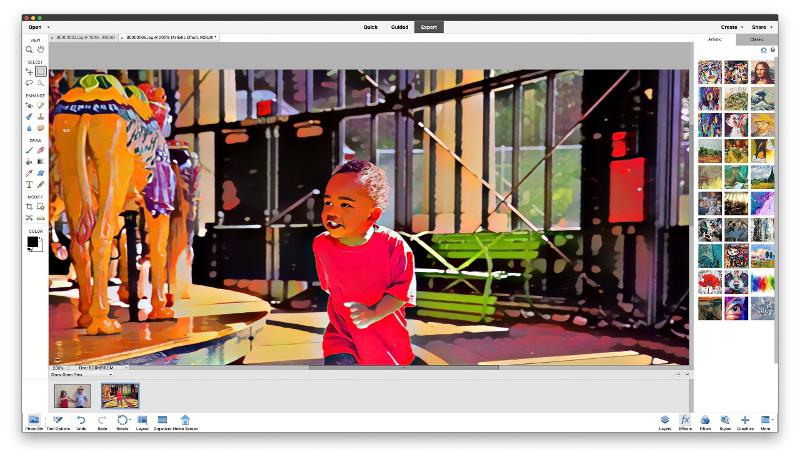Toggle the Tool Options panel
800x460 pixels.
tap(58, 422)
